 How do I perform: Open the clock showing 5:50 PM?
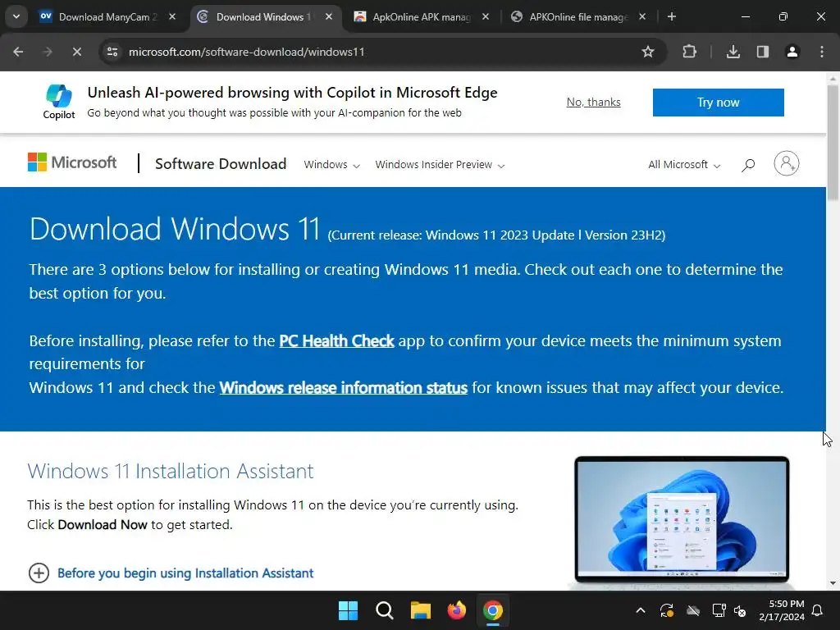782,610
